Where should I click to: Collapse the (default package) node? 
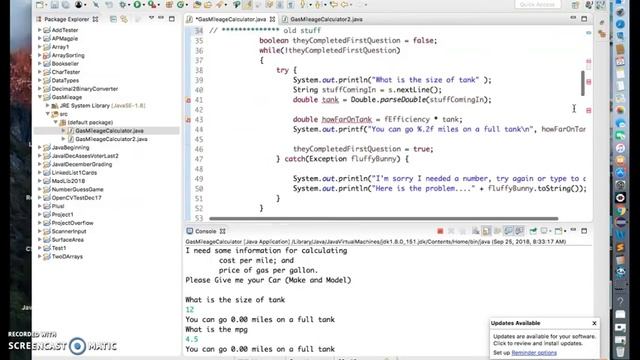point(56,122)
